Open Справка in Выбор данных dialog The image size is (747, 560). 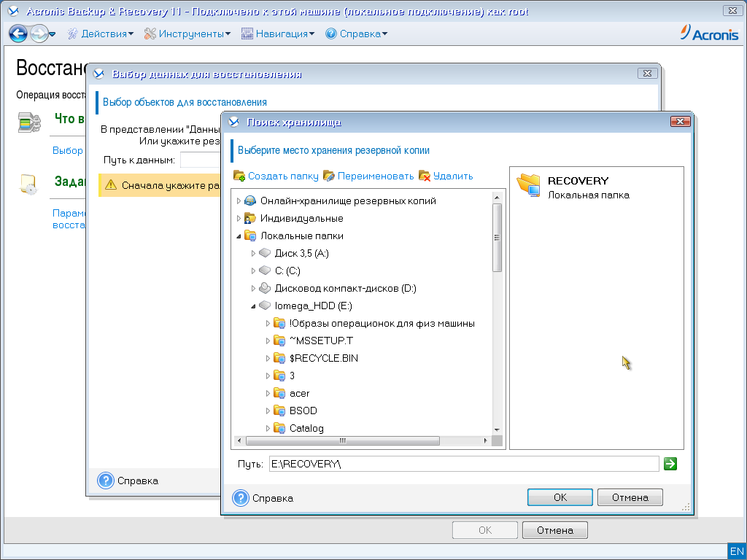click(128, 481)
